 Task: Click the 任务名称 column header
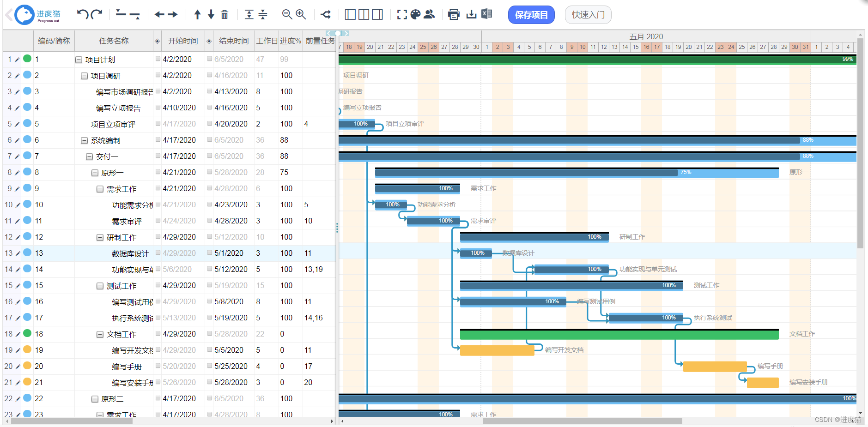[x=114, y=41]
